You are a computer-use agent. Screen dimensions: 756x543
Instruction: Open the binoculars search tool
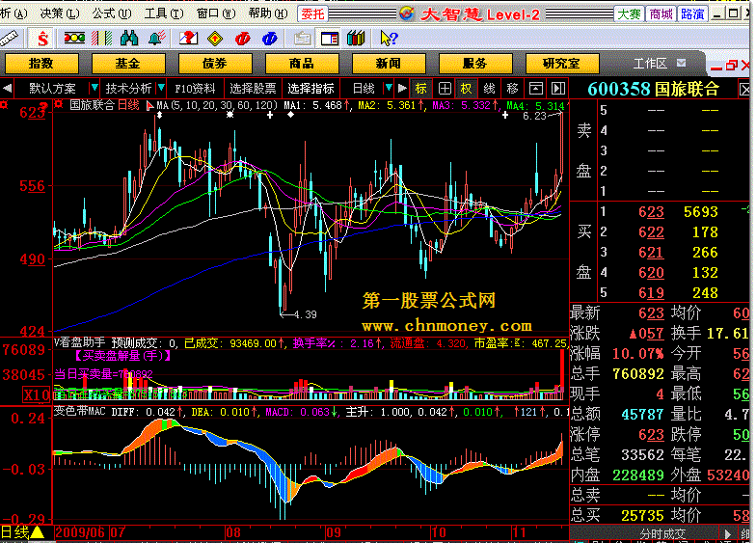coord(129,39)
